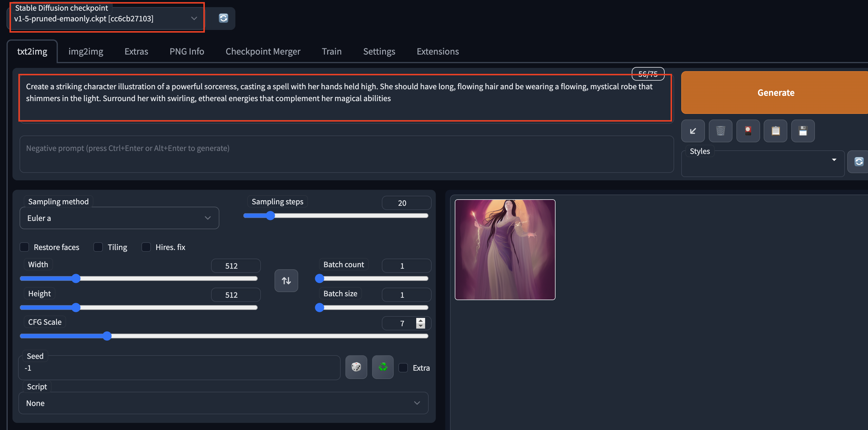Image resolution: width=868 pixels, height=430 pixels.
Task: Click the clipboard apply styles icon
Action: coord(775,131)
